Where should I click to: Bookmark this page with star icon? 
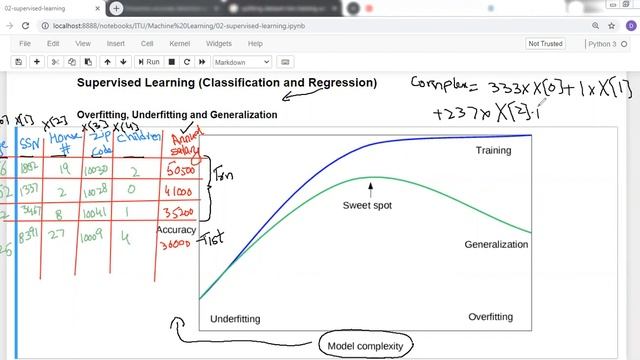(611, 26)
